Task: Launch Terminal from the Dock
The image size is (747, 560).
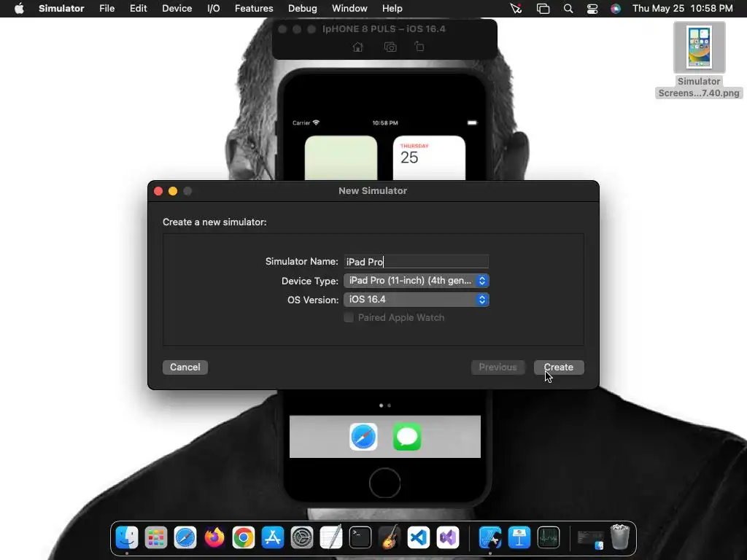Action: point(360,537)
